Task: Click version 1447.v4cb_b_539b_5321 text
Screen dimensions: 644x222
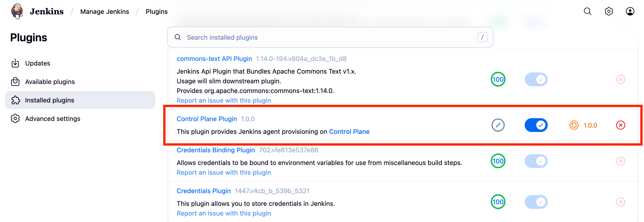Action: coord(272,191)
